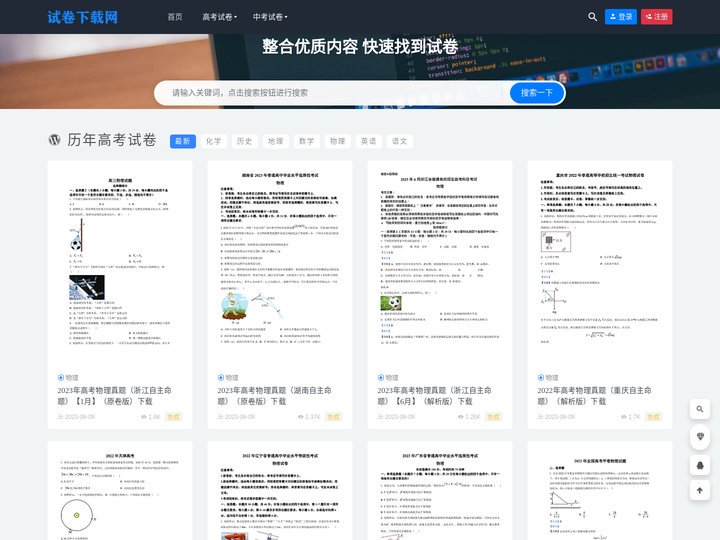Open title link 2023年高考物理真题 浙江 6月 解析版

(x=434, y=396)
